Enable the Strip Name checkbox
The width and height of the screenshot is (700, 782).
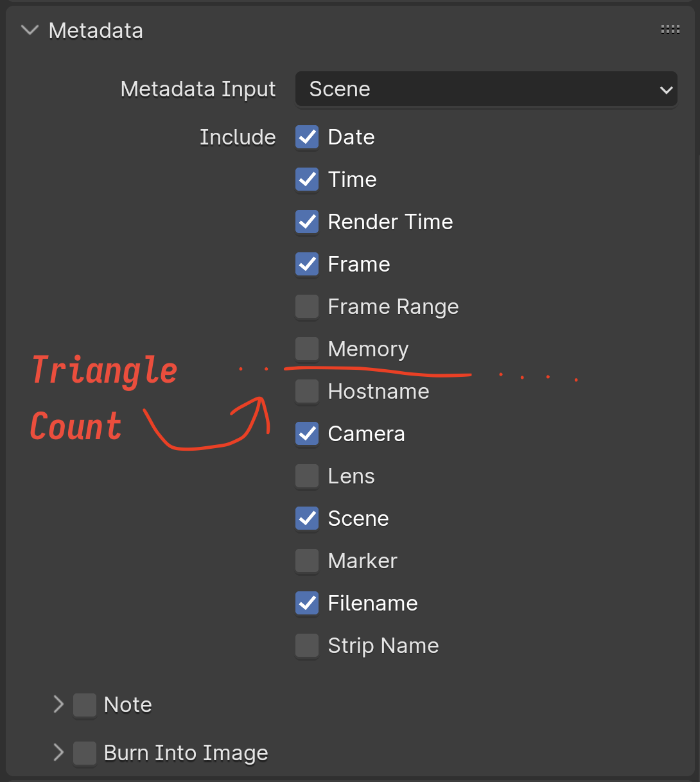307,645
